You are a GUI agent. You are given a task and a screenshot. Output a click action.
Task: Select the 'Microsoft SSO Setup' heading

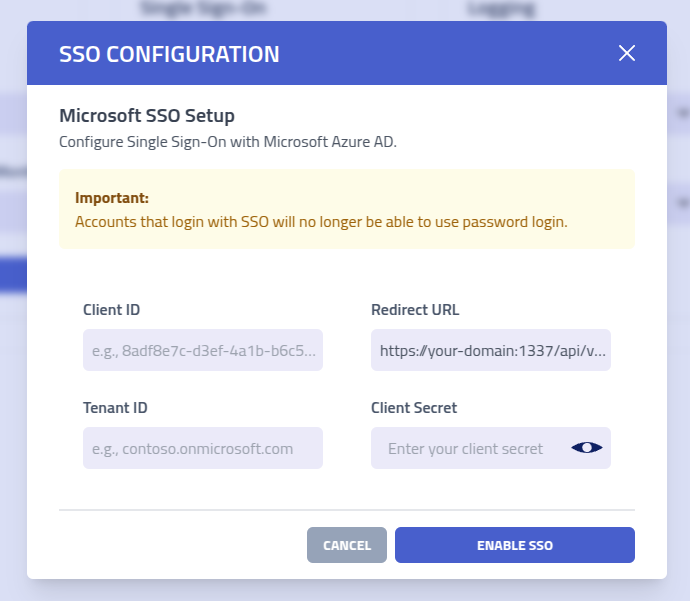click(147, 116)
